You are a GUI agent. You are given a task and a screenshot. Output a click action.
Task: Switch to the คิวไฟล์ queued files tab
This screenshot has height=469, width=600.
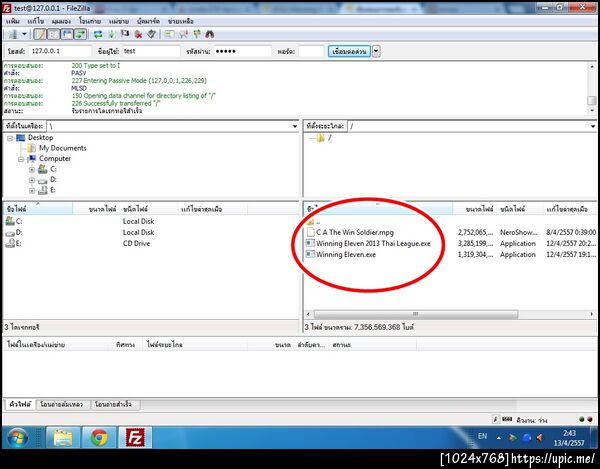tap(20, 404)
